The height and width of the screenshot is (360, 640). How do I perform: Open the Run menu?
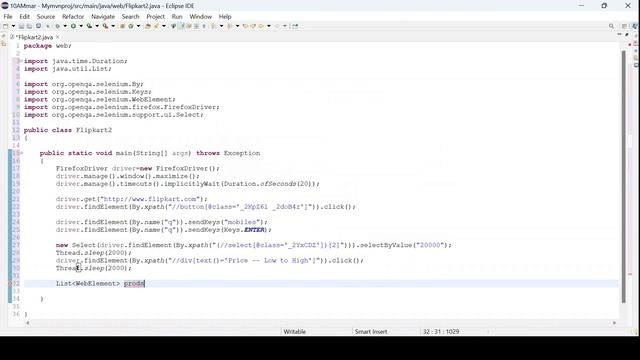coord(177,17)
